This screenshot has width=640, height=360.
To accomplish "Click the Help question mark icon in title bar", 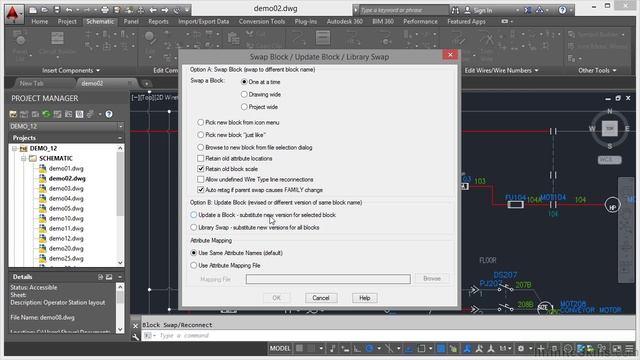I will pyautogui.click(x=562, y=10).
